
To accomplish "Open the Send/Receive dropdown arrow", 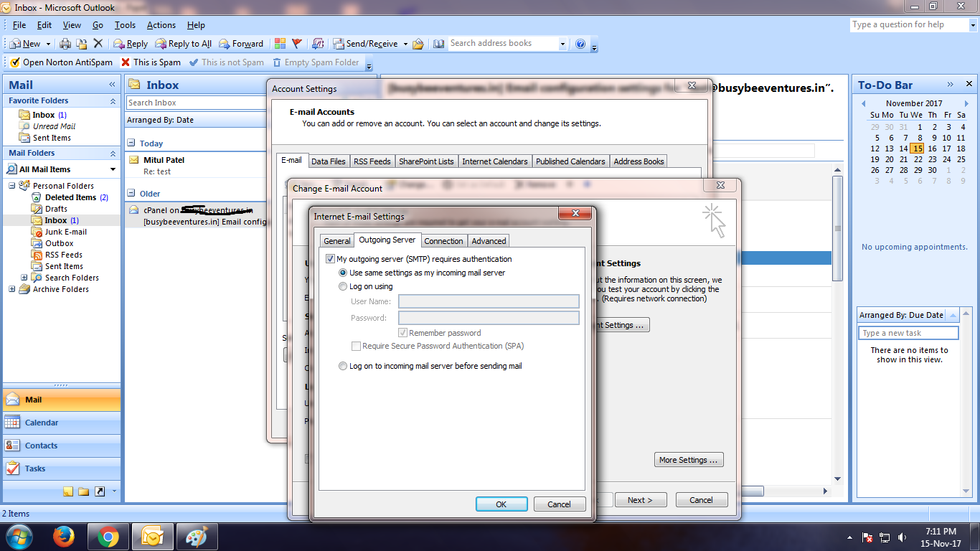I will click(405, 44).
